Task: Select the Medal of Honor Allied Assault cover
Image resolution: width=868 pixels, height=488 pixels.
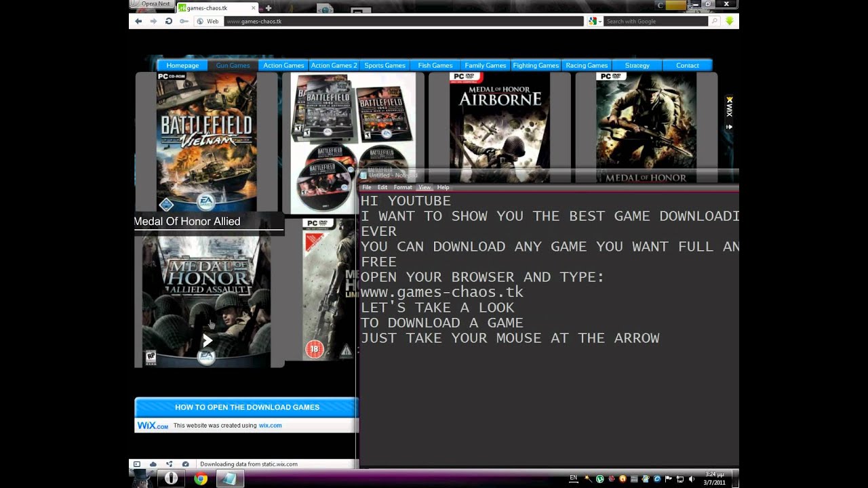Action: [206, 301]
